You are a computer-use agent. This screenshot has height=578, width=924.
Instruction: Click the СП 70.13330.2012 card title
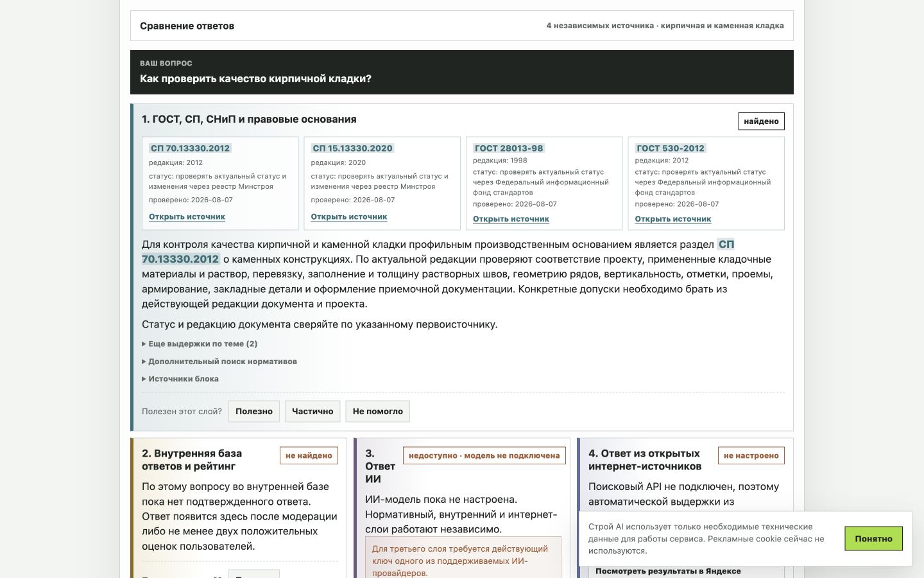click(x=190, y=148)
